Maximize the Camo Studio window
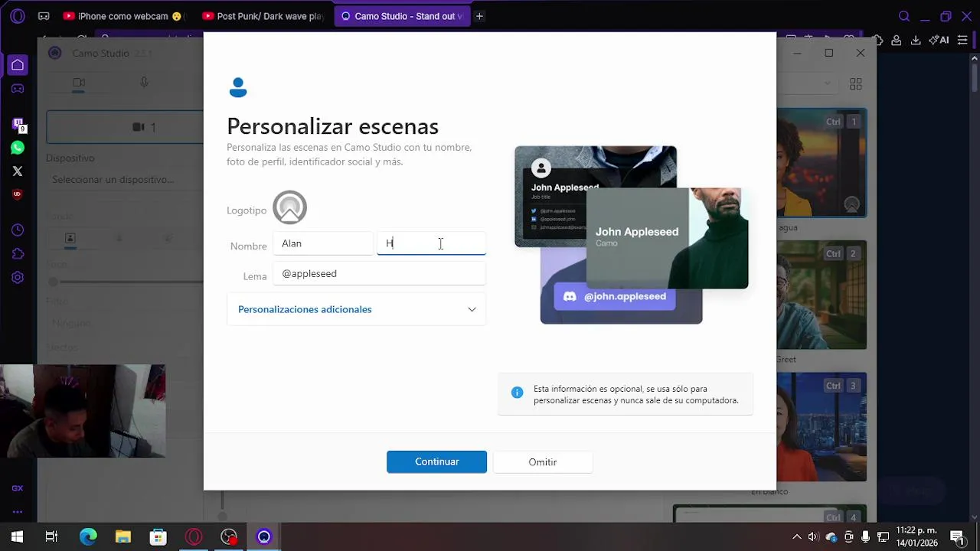This screenshot has height=551, width=980. (x=828, y=53)
